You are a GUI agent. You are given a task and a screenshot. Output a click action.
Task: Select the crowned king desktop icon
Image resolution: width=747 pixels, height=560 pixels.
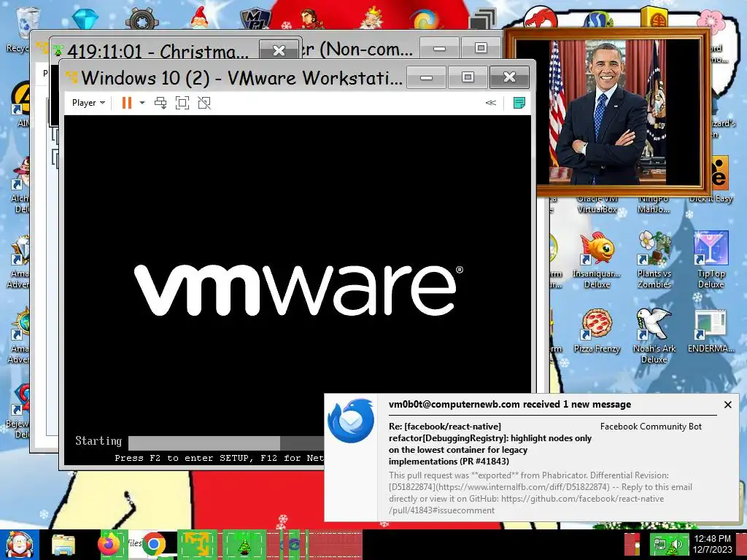click(372, 17)
